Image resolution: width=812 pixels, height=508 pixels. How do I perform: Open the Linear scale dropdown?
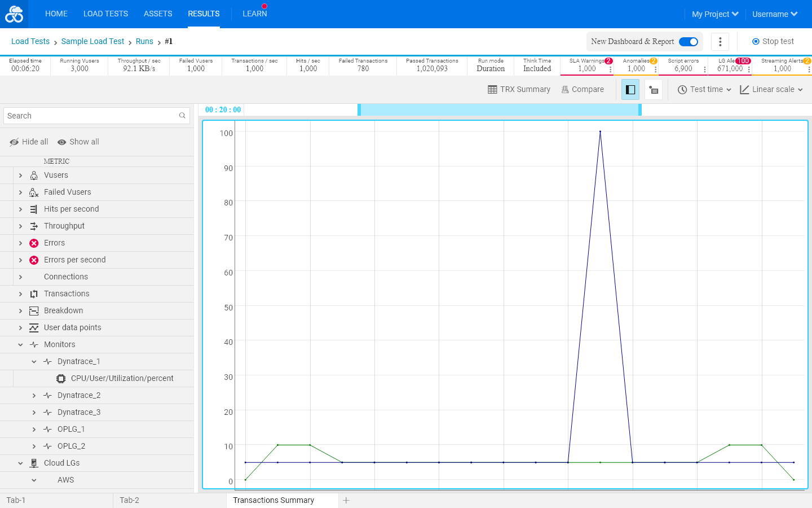[x=771, y=90]
